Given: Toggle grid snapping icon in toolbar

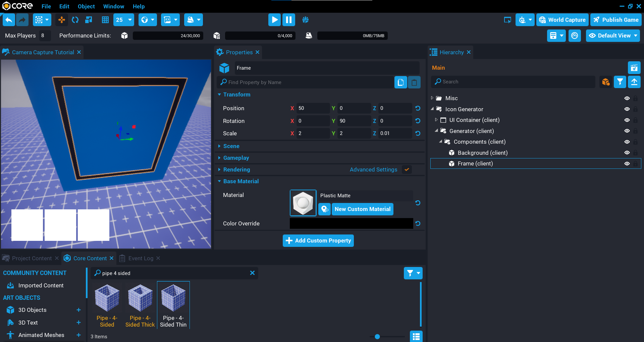Looking at the screenshot, I should 105,20.
